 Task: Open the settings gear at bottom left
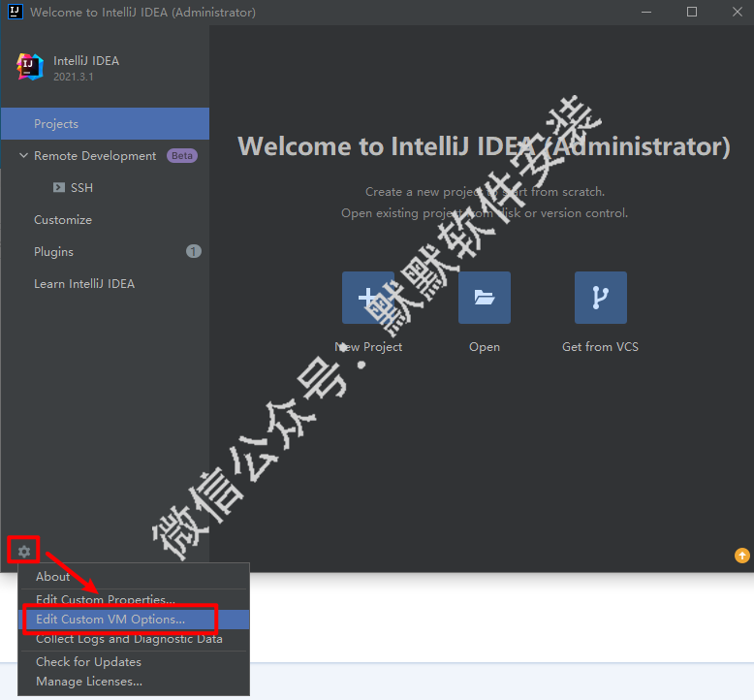24,551
